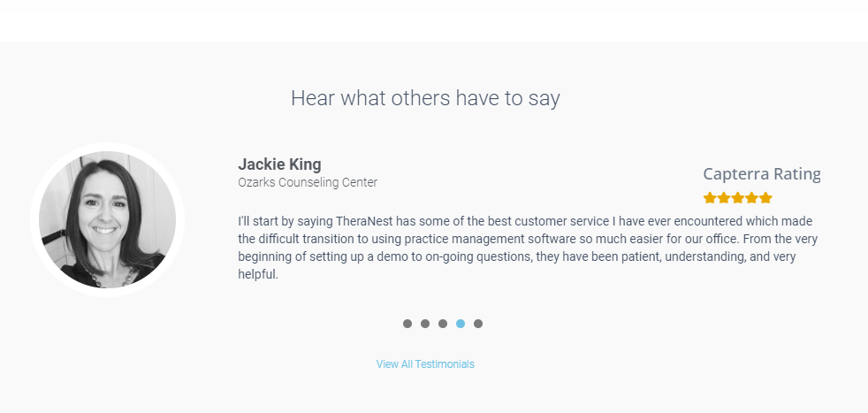Click 'helpful.' ending the testimonial text
Screen dimensions: 868x413
(258, 274)
